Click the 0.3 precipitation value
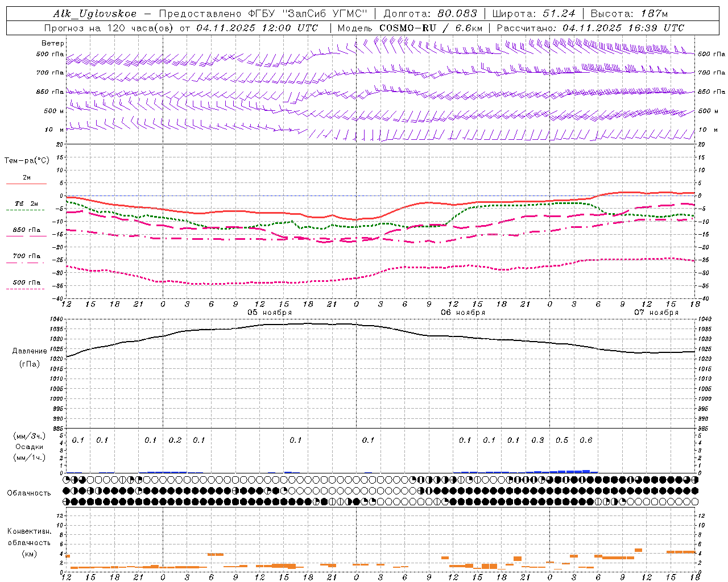728x582 pixels. [537, 440]
